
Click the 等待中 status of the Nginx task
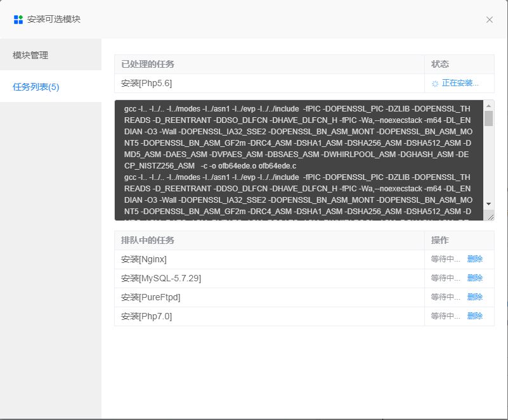pos(446,259)
